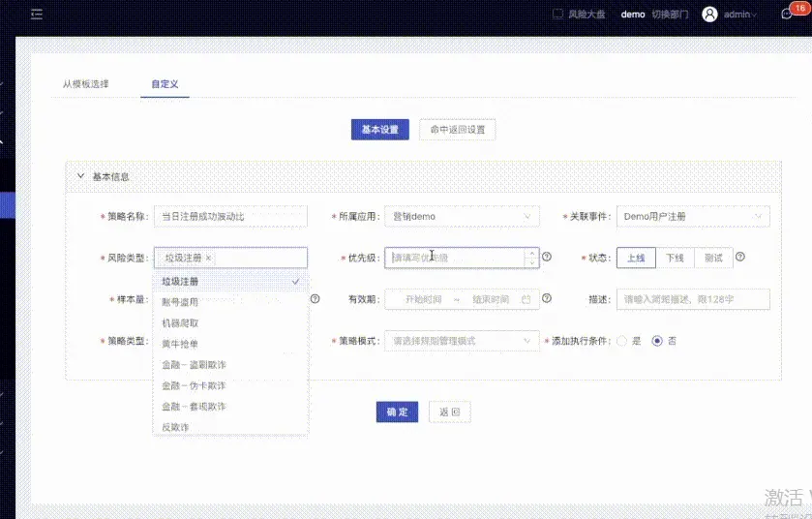
Task: Click the 风险大盘 label
Action: click(x=586, y=15)
